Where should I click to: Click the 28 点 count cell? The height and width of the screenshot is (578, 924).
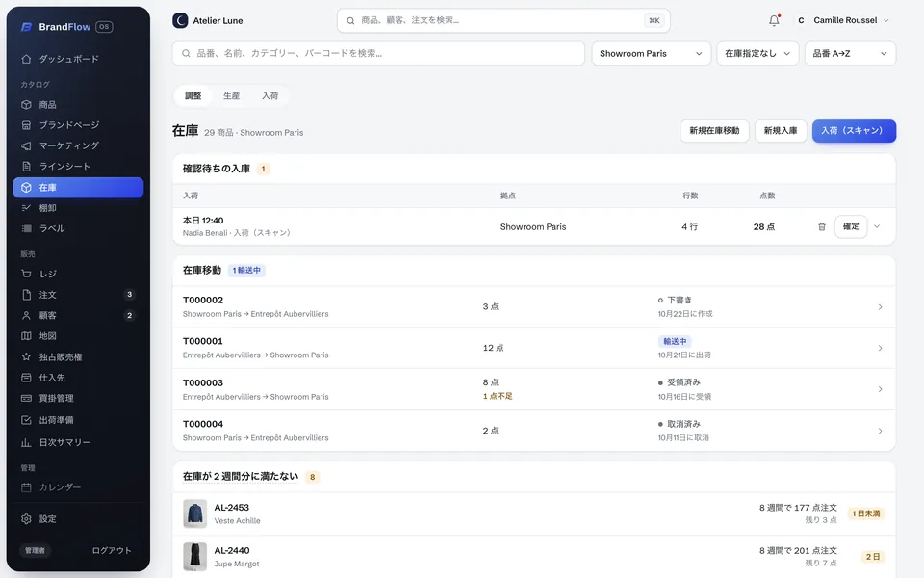(x=763, y=227)
